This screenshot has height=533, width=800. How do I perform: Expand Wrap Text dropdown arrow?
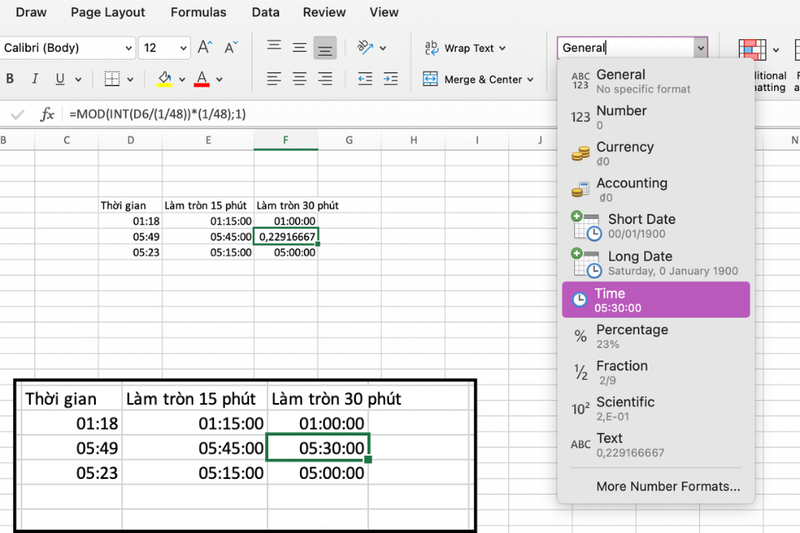[502, 48]
